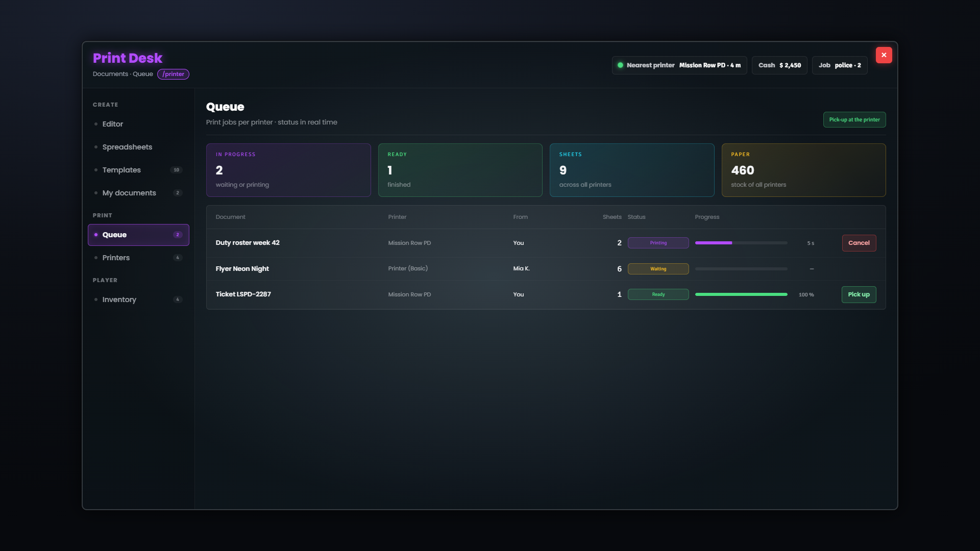The image size is (980, 551).
Task: Click the Waiting status badge
Action: tap(658, 269)
